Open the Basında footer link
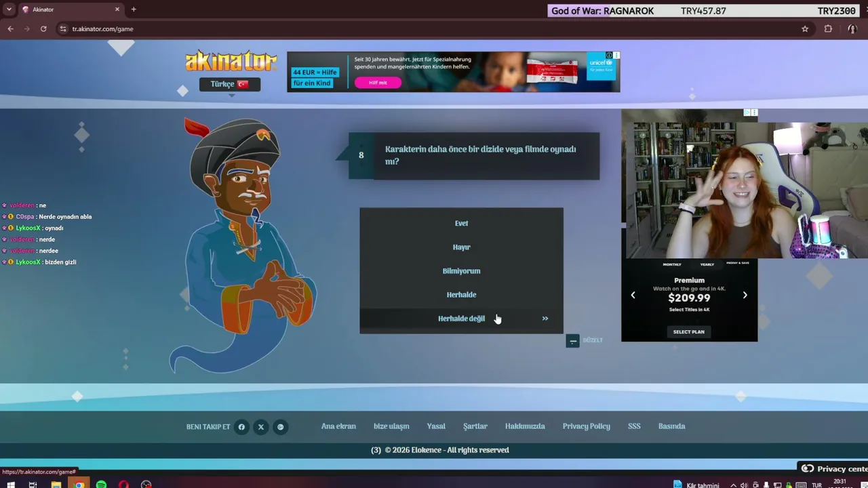868x488 pixels. pos(672,426)
